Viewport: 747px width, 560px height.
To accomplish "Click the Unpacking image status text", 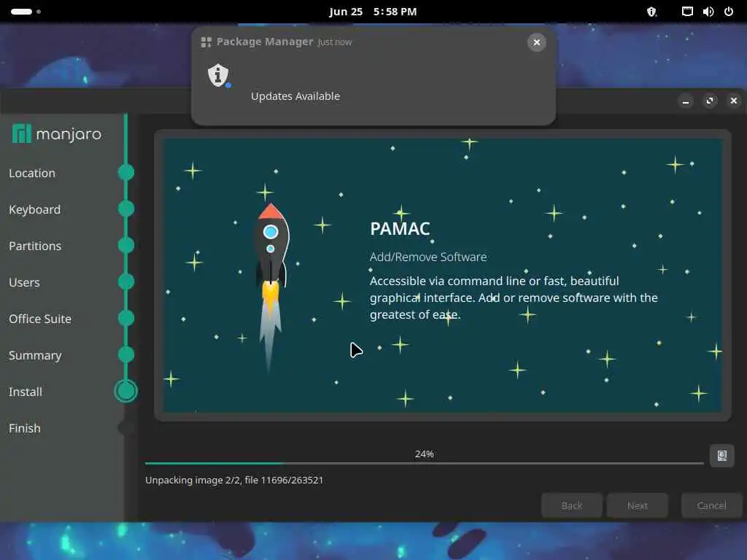I will click(234, 480).
